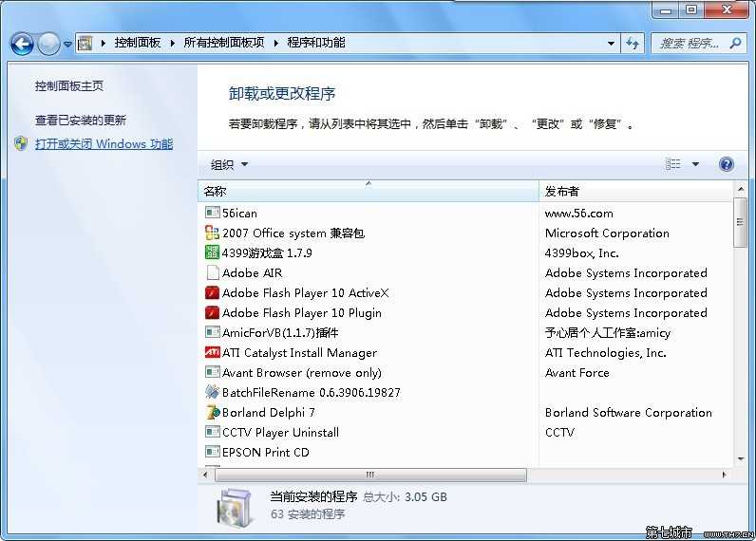This screenshot has width=756, height=541.
Task: Select 2007 Office system 兼容包 icon
Action: (x=212, y=233)
